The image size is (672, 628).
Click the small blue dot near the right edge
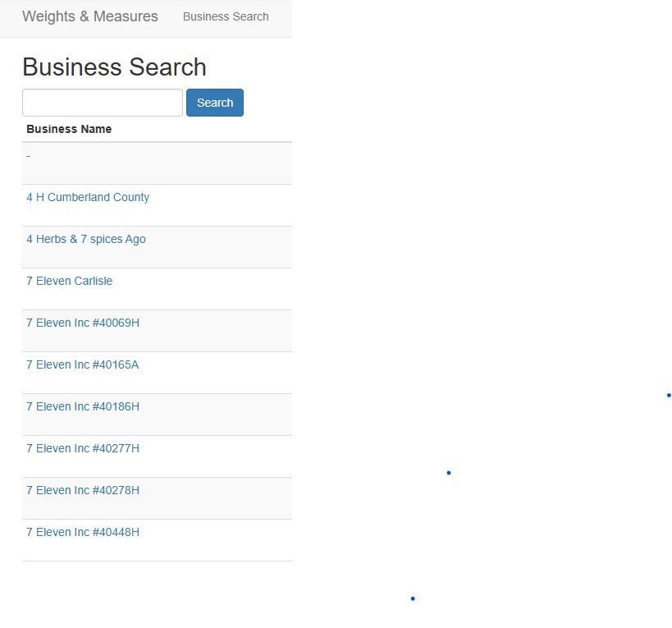tap(670, 393)
